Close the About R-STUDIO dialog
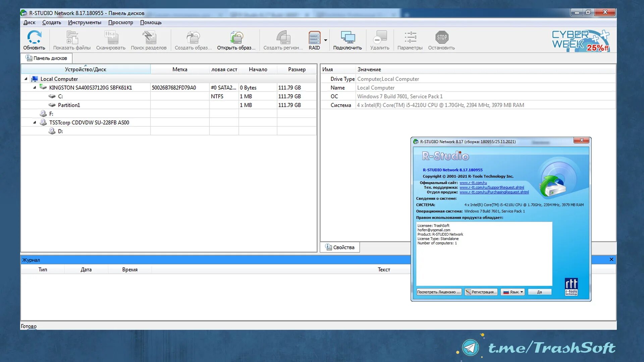This screenshot has width=644, height=362. coord(582,140)
